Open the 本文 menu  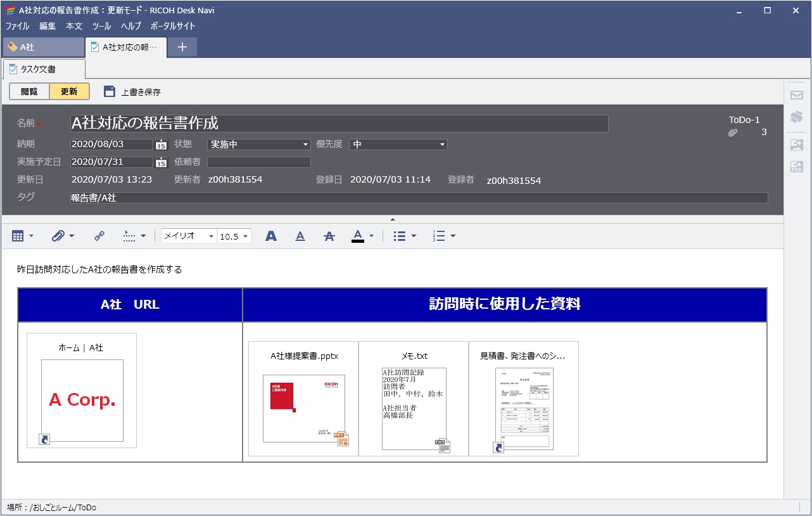(74, 27)
